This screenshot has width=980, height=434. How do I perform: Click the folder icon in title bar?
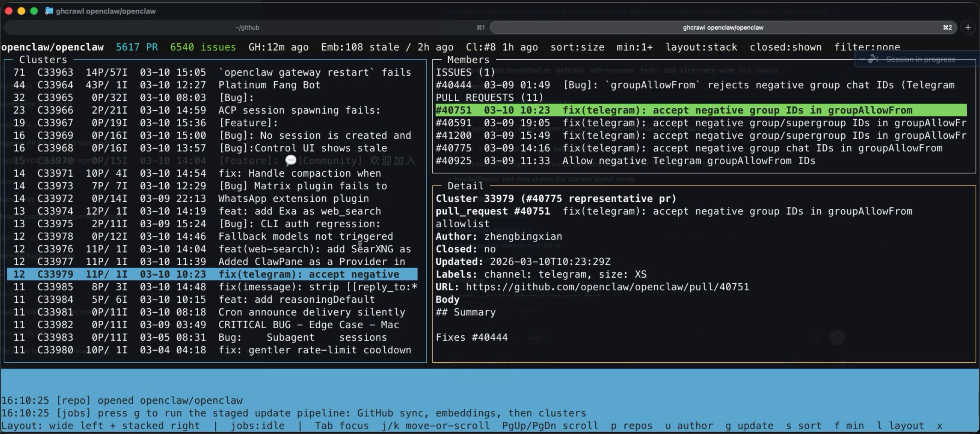point(49,11)
